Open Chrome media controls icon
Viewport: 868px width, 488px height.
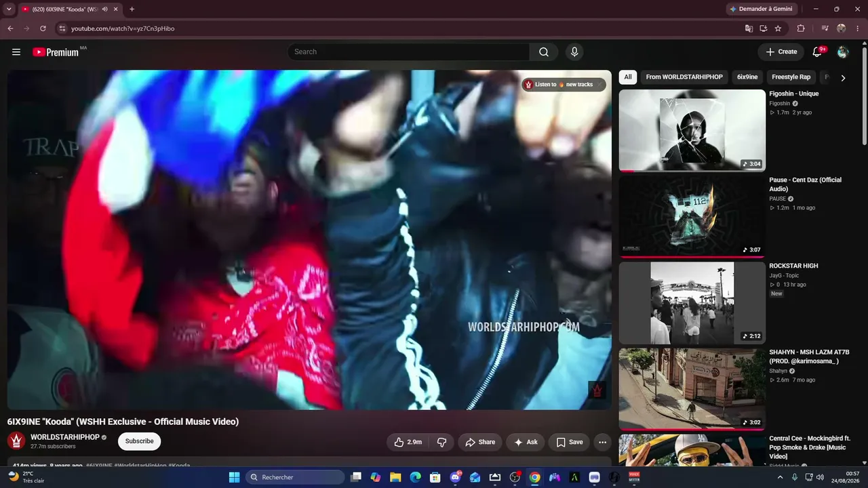[x=825, y=28]
